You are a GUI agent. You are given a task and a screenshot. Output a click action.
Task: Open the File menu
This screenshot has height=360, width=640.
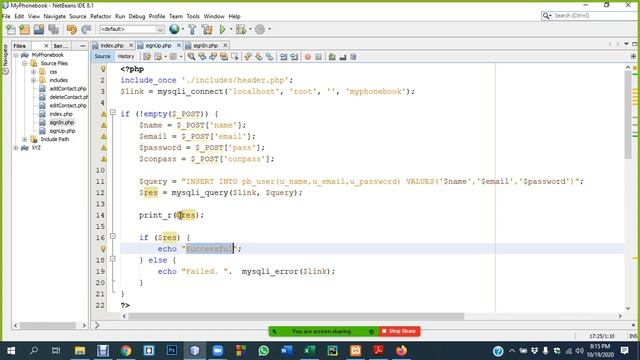point(6,16)
